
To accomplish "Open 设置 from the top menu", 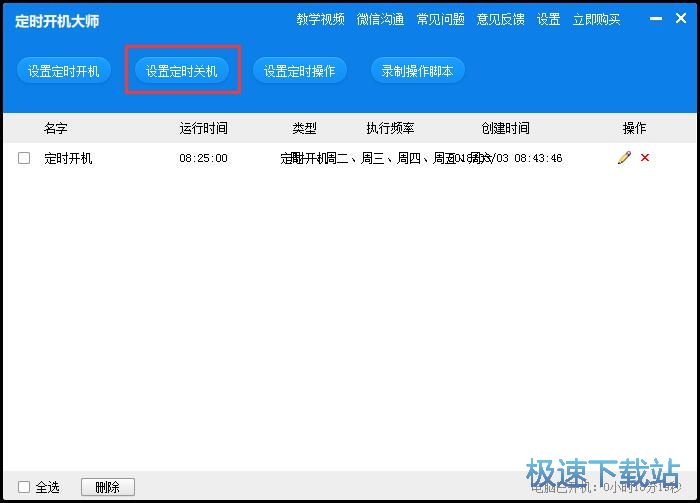I will (548, 20).
